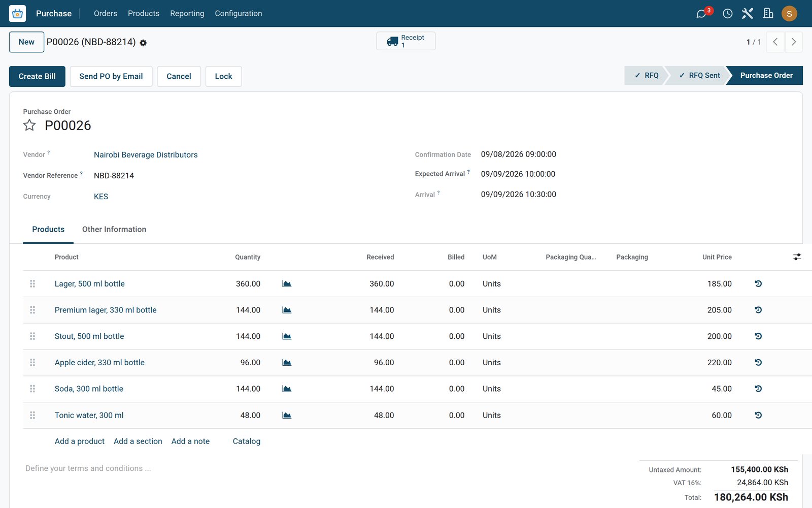The image size is (812, 508).
Task: Open price history for Tonic water row
Action: click(758, 415)
